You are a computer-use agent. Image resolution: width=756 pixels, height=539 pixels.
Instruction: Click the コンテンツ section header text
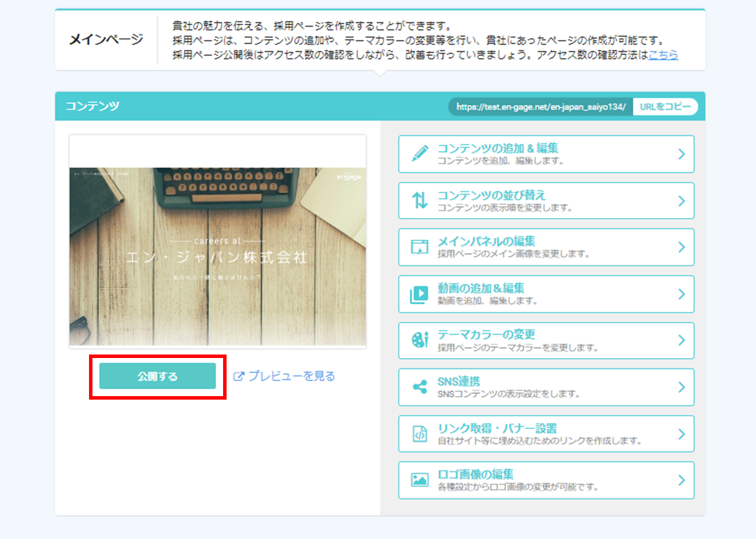click(x=92, y=106)
